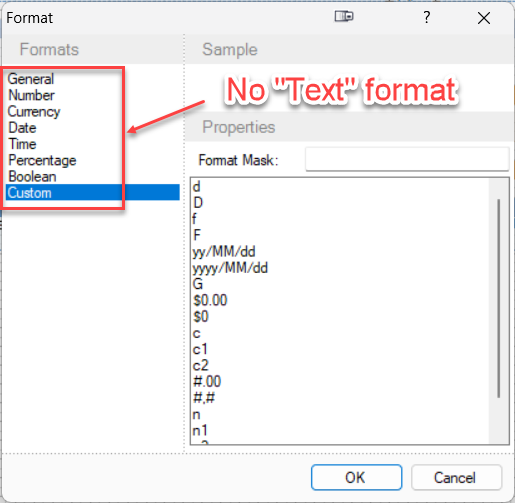
Task: Choose the $0.00 mask
Action: (210, 300)
